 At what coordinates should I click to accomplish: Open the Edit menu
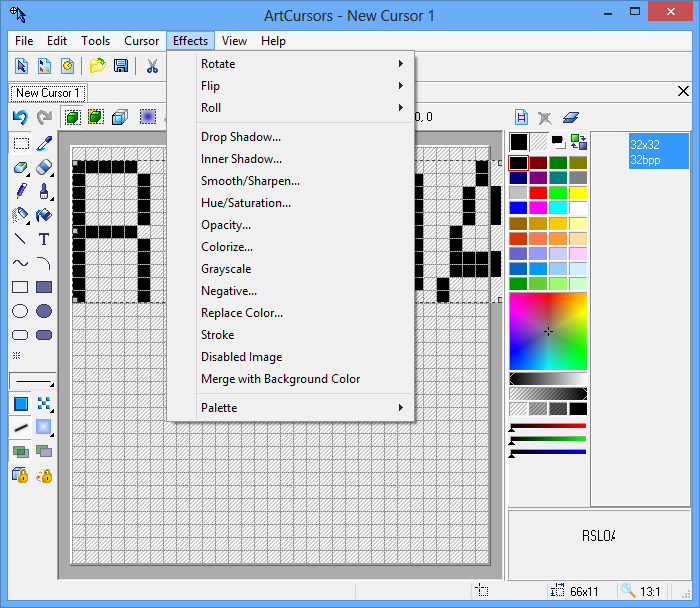57,41
